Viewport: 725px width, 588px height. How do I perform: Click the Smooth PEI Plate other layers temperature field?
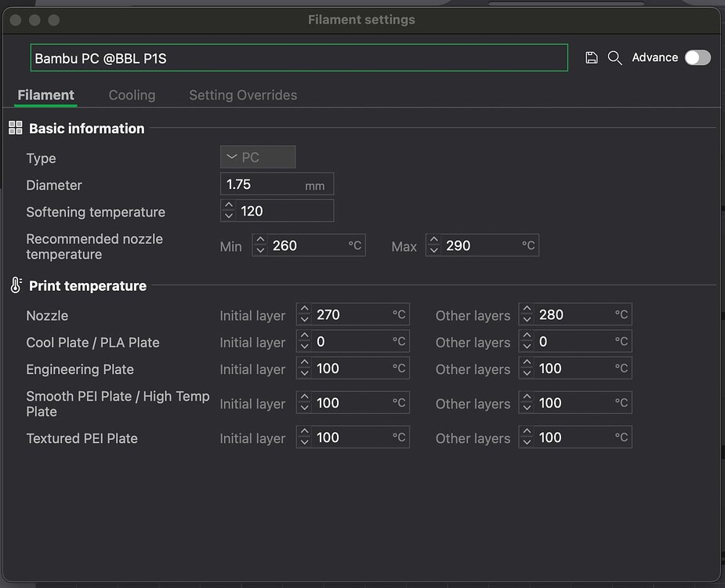coord(575,403)
